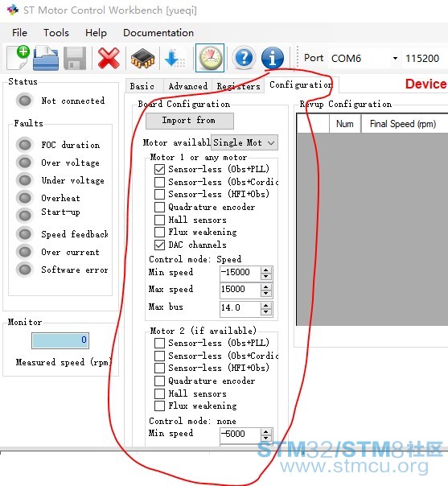Open the blue question mark help icon

(245, 58)
